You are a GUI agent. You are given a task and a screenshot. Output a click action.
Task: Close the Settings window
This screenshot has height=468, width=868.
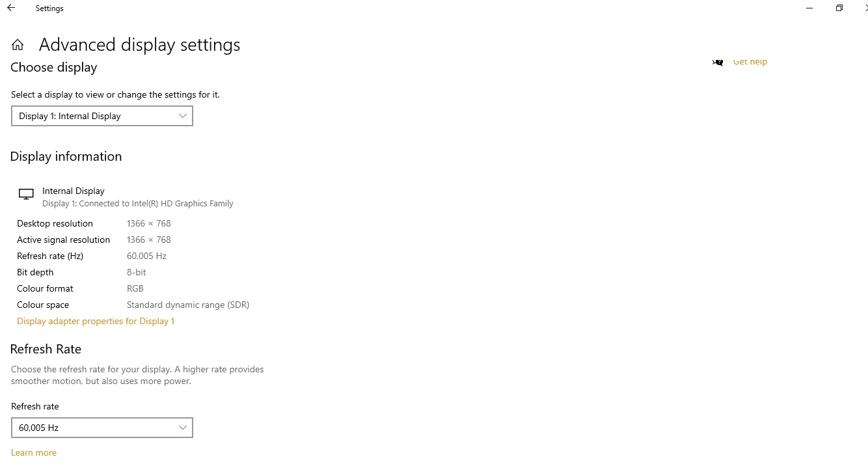coord(865,8)
